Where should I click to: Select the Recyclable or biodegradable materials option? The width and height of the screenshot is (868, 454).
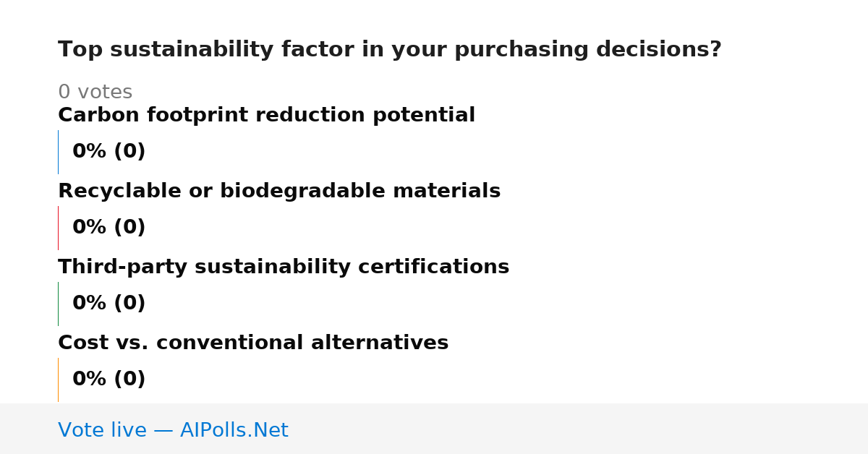pos(279,192)
